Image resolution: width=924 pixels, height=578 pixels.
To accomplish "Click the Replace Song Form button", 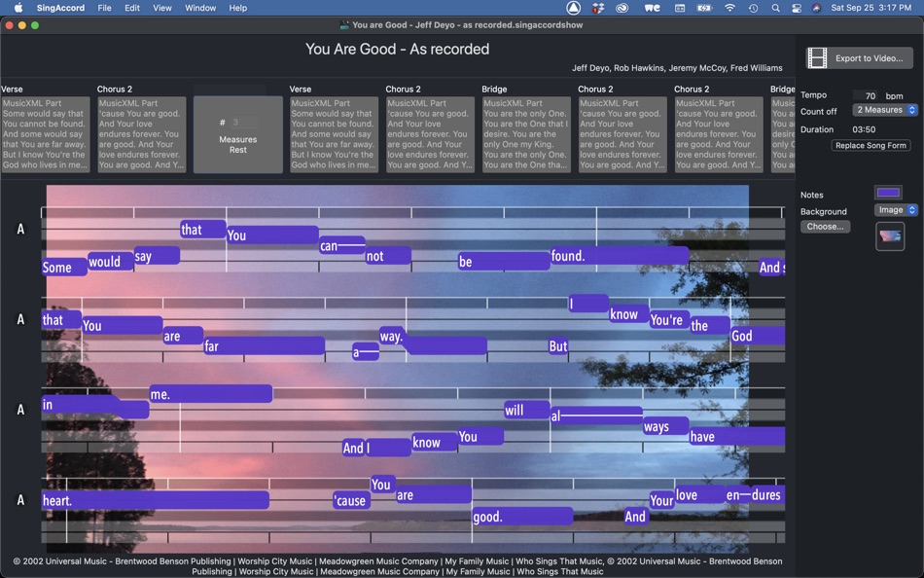I will click(x=871, y=145).
